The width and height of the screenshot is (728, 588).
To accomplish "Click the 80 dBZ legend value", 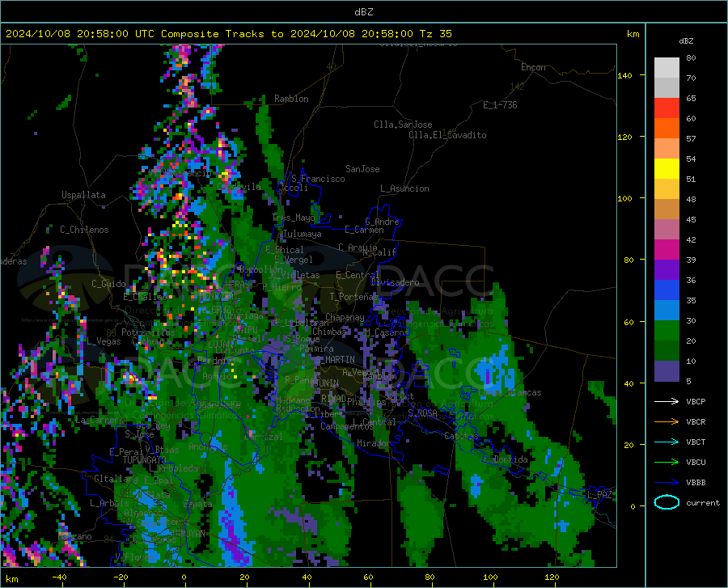I will [691, 57].
